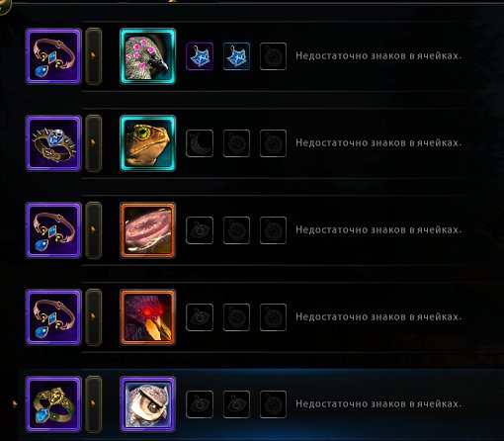The image size is (504, 441).
Task: Expand the arrow bar in the toad row
Action: click(x=94, y=143)
